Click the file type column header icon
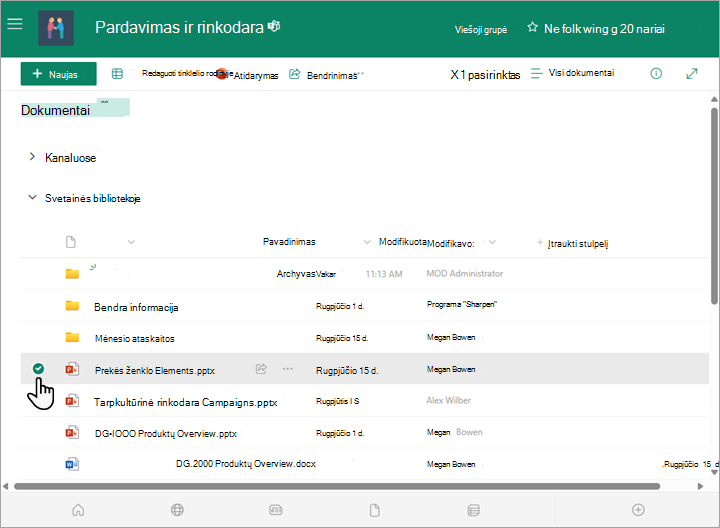720x528 pixels. (71, 242)
